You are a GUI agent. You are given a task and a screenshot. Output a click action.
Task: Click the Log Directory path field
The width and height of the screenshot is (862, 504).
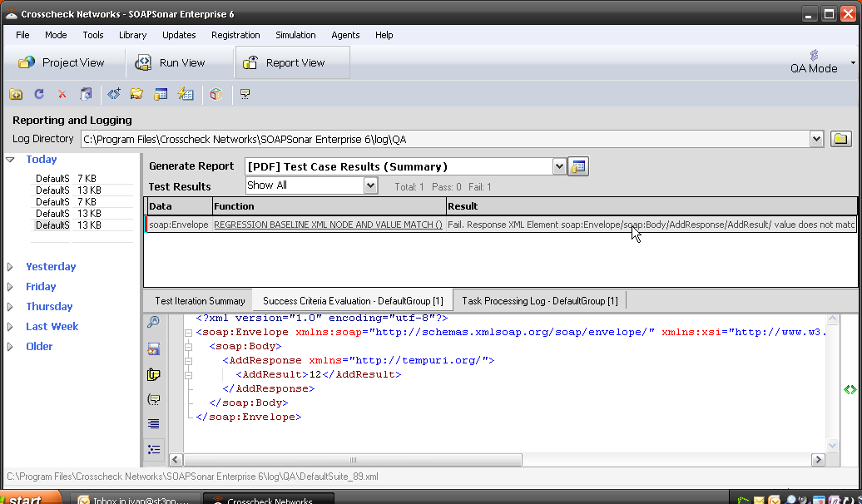point(445,139)
